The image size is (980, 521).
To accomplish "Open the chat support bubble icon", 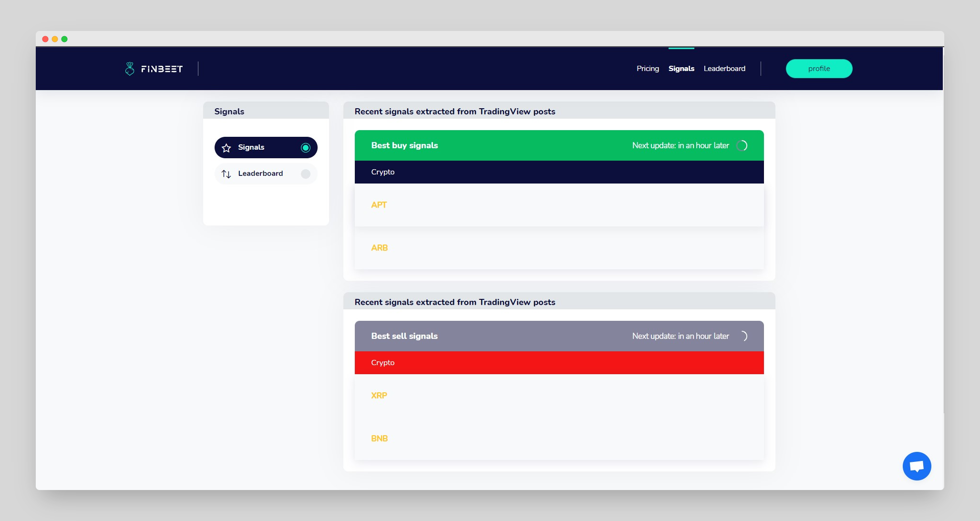I will point(917,466).
